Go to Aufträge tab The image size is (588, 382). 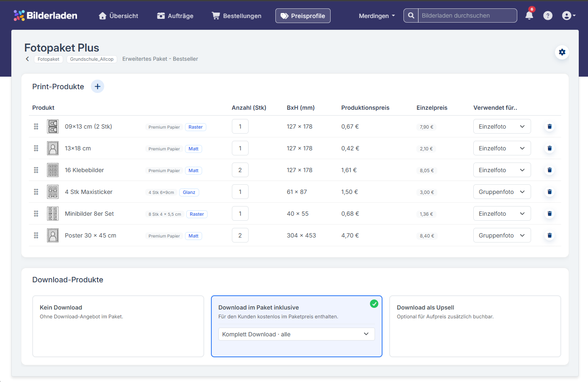175,16
